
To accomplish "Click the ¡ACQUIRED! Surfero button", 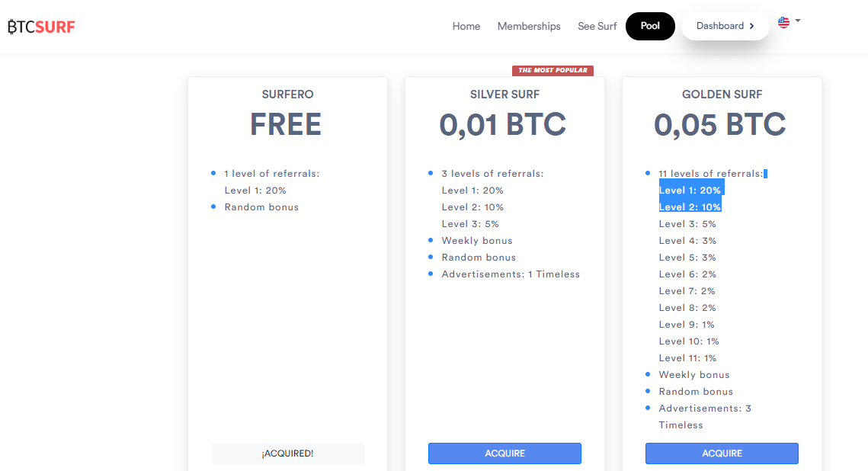I will [x=287, y=453].
